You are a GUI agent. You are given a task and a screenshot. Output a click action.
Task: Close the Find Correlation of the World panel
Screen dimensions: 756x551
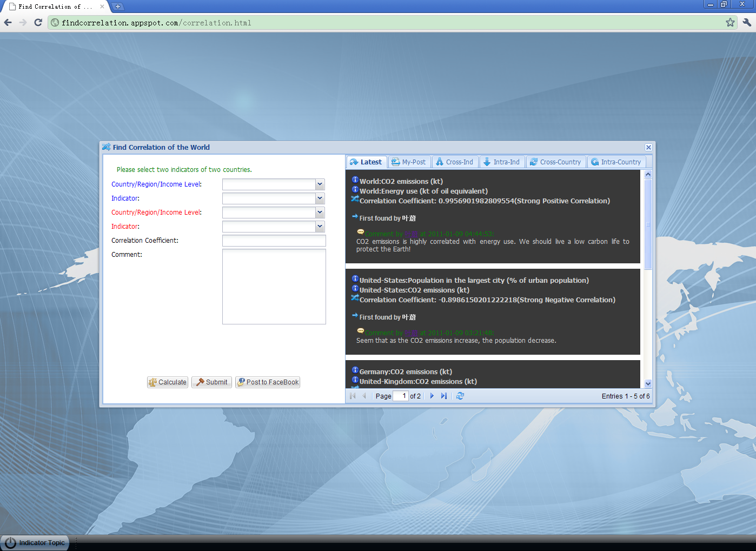click(x=648, y=147)
